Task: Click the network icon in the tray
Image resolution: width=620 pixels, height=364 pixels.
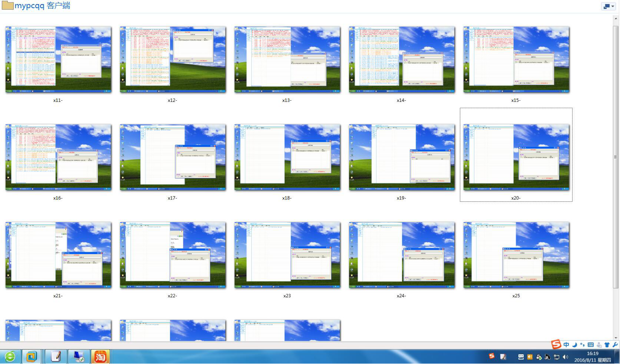Action: coord(556,357)
